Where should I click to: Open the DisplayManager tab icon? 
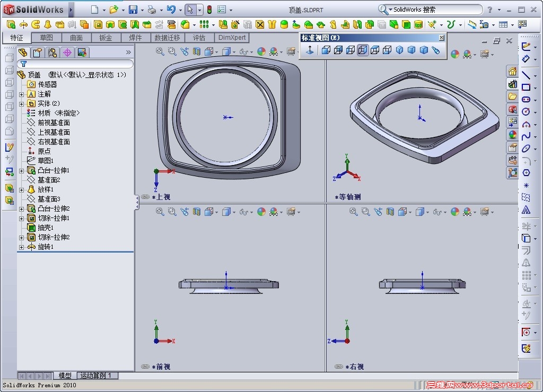(82, 53)
